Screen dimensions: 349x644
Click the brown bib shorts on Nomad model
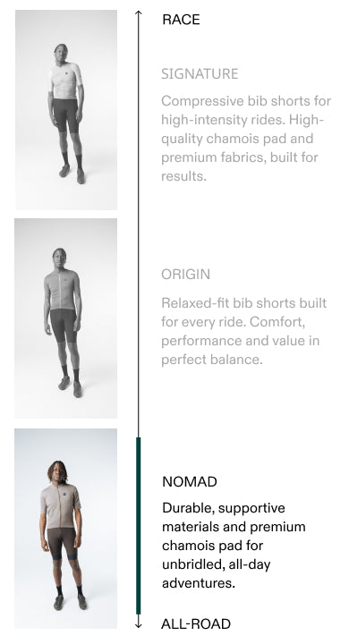62,544
